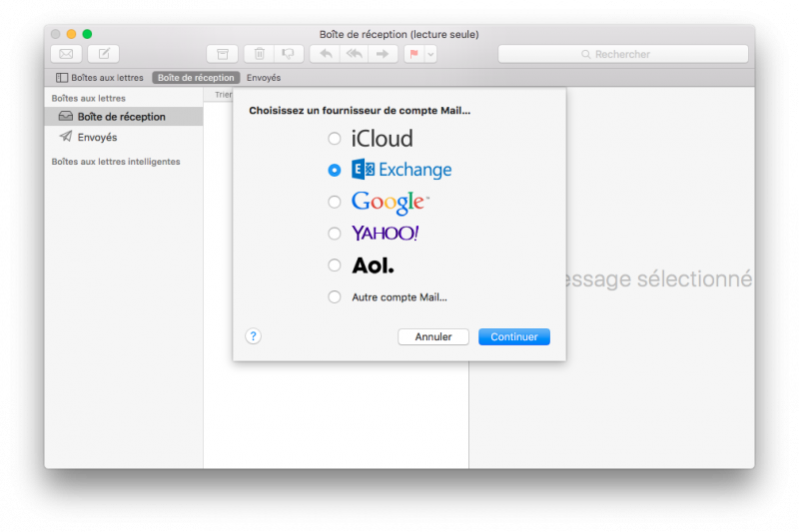The width and height of the screenshot is (799, 532).
Task: Toggle Boîtes aux lettres sidebar button
Action: [100, 78]
